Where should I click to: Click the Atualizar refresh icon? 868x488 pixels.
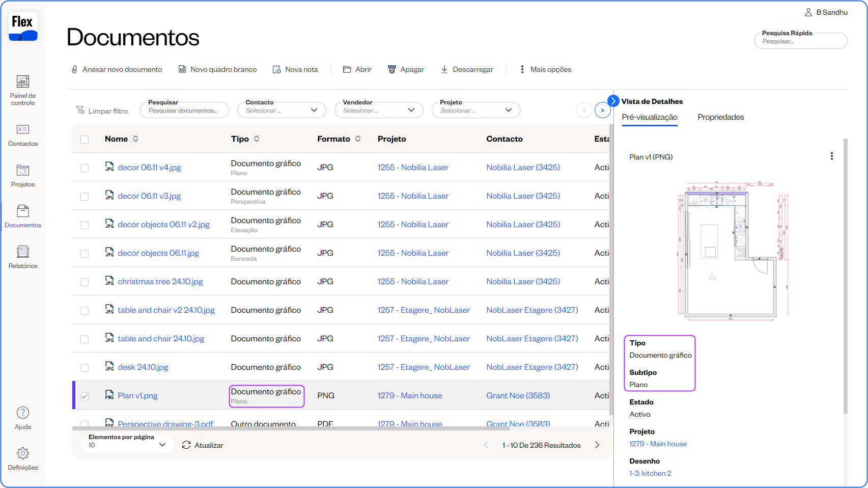click(x=186, y=445)
